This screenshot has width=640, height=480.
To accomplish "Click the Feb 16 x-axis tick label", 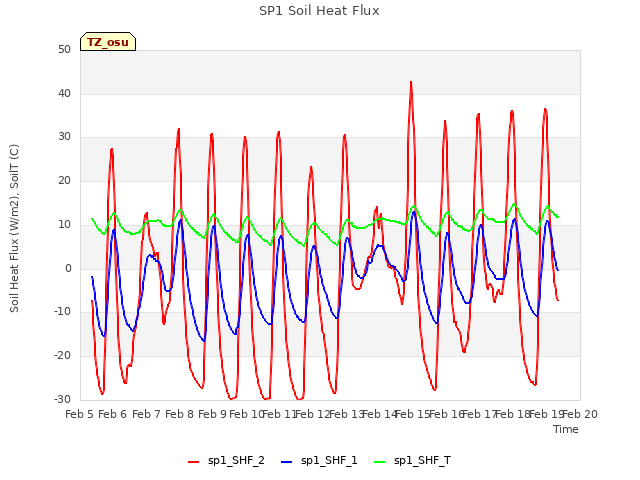I will click(446, 414).
